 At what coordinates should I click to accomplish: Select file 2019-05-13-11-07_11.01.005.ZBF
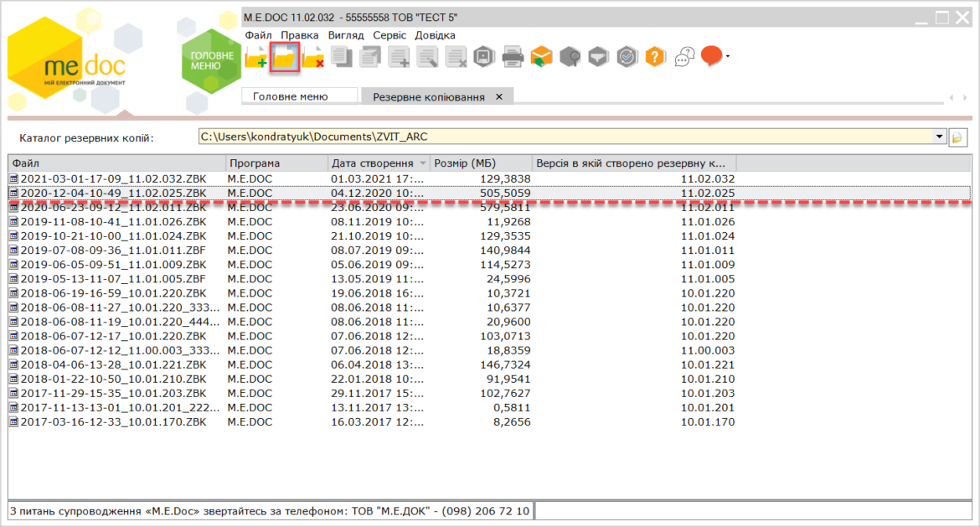(x=113, y=279)
